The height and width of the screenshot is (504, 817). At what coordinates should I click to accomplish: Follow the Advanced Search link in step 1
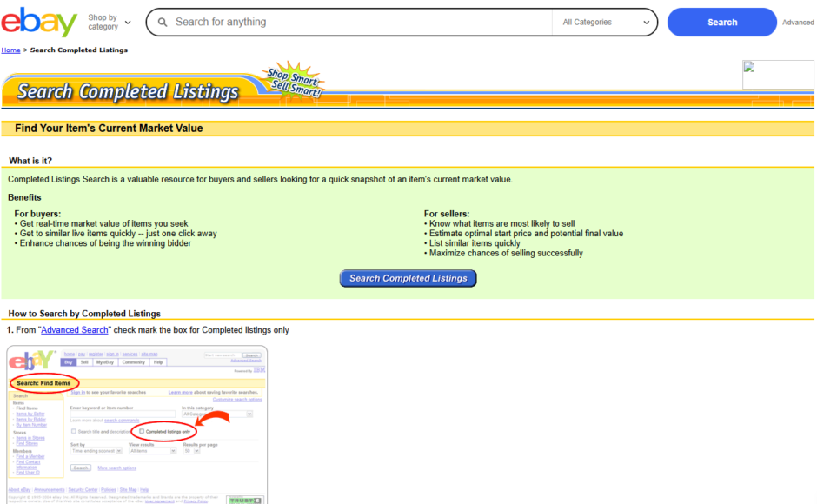pos(75,330)
